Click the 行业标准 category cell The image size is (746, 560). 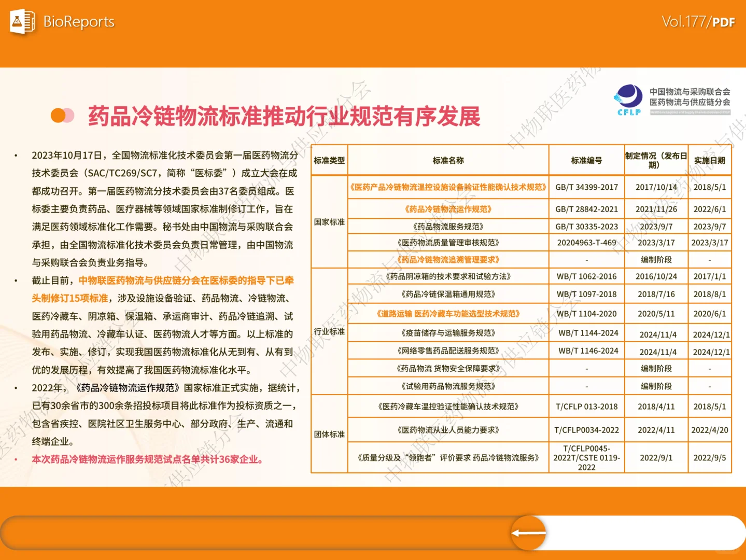(x=329, y=331)
